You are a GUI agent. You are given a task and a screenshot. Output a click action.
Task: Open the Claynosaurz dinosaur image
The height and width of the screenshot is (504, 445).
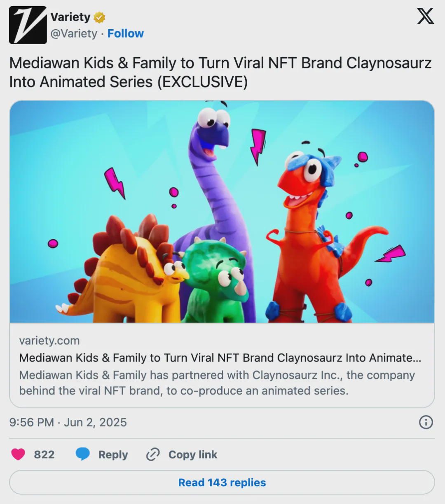click(x=222, y=212)
